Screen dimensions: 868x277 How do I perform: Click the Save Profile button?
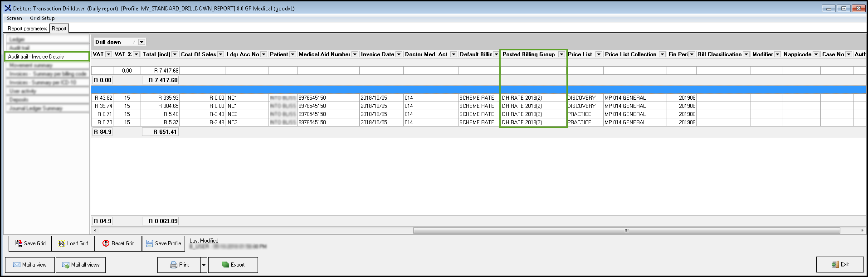point(163,243)
